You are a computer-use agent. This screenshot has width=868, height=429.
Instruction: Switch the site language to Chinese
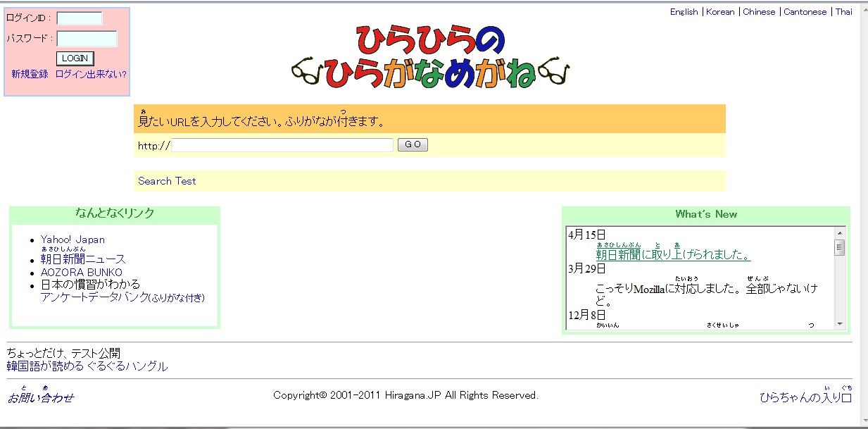tap(759, 11)
